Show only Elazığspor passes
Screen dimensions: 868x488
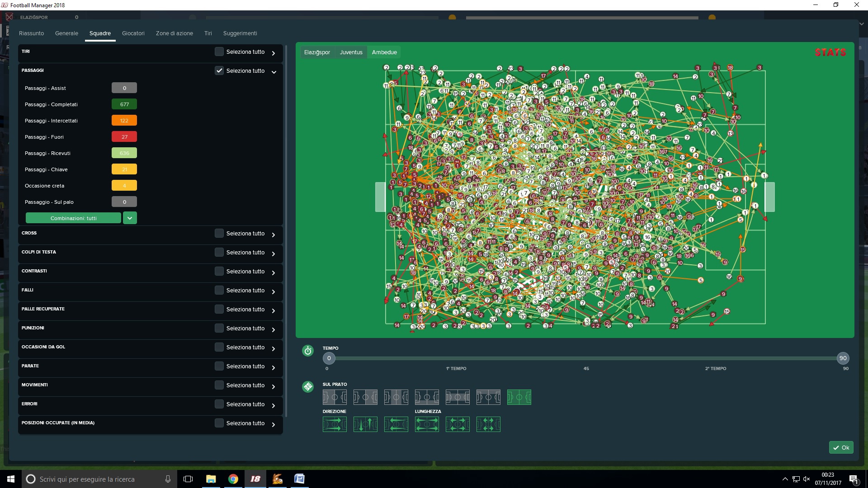coord(317,52)
